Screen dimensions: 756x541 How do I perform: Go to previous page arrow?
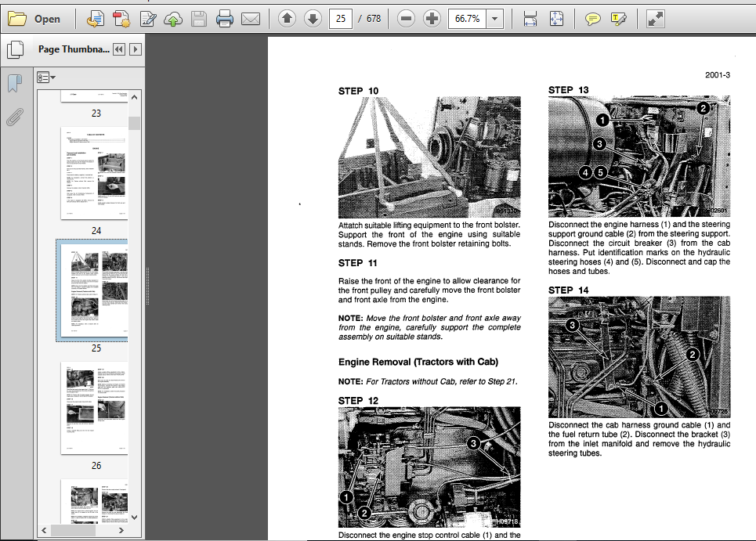click(288, 20)
